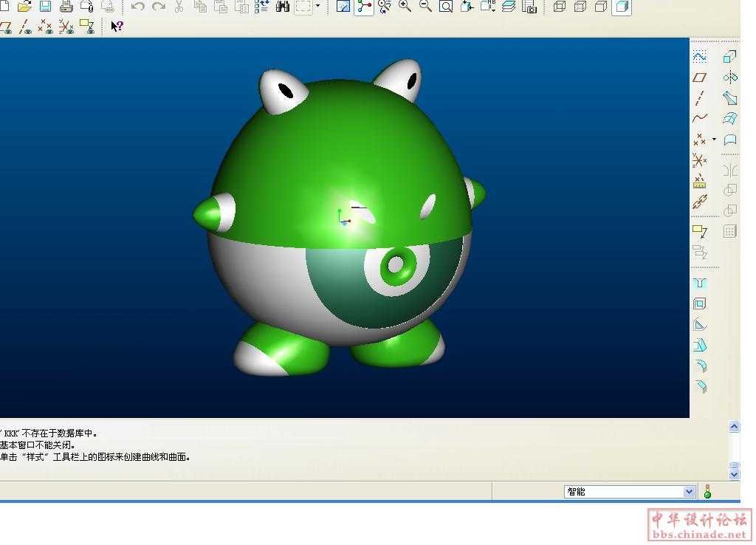Open the View Manager icon
This screenshot has height=545, width=756.
coord(529,6)
